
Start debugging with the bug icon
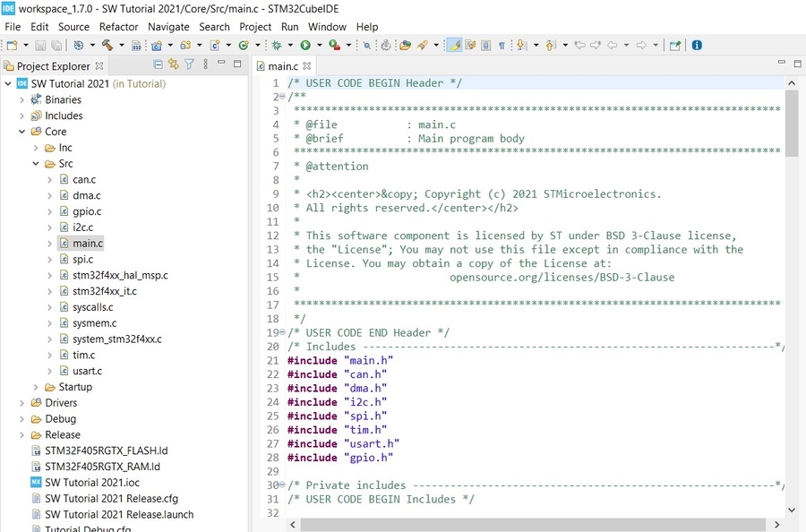point(277,45)
